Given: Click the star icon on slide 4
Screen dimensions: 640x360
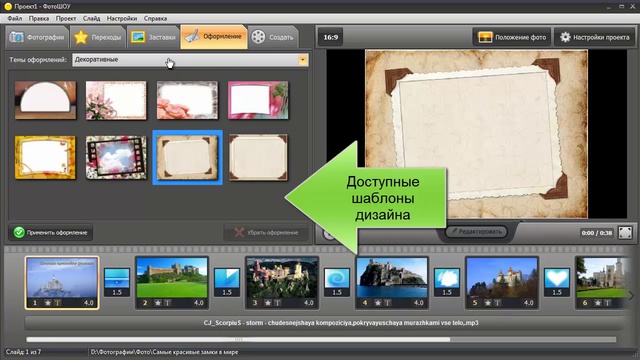Looking at the screenshot, I should pos(378,303).
